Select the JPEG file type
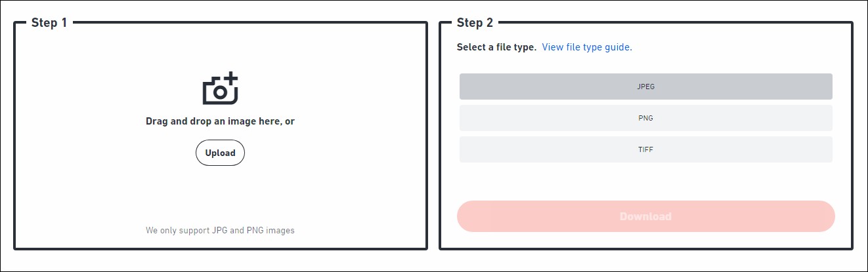 [x=645, y=87]
